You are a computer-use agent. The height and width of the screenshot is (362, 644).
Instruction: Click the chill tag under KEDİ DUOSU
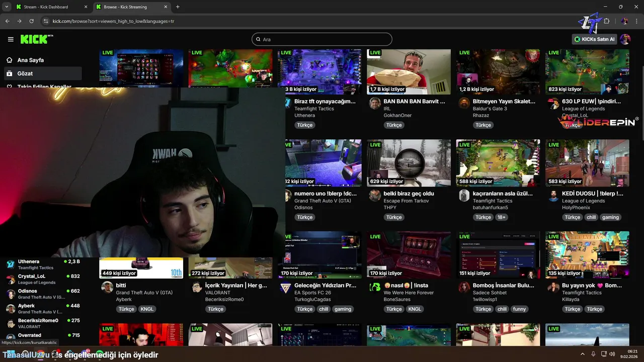[x=591, y=217]
